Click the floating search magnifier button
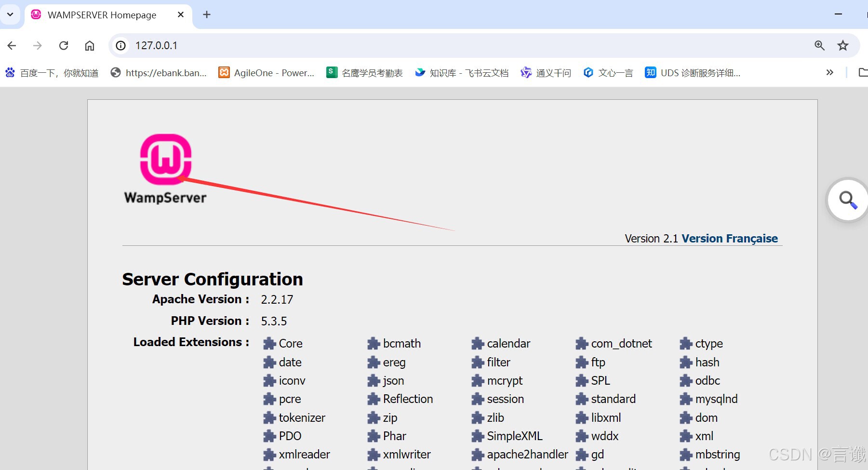The height and width of the screenshot is (470, 868). (848, 200)
